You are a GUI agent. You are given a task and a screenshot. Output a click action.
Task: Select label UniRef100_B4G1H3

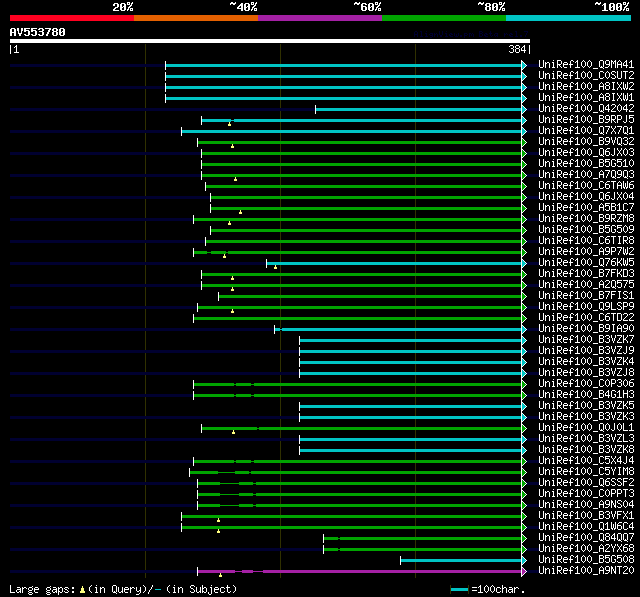tap(586, 395)
